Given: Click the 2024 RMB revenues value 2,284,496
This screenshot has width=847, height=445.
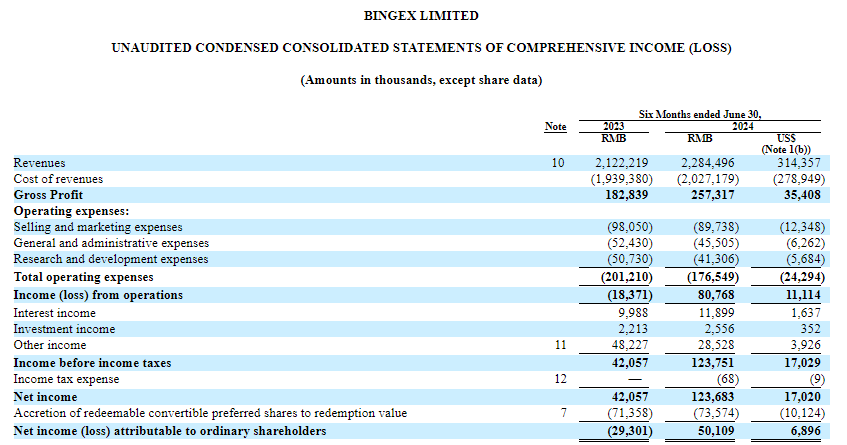Looking at the screenshot, I should tap(708, 163).
